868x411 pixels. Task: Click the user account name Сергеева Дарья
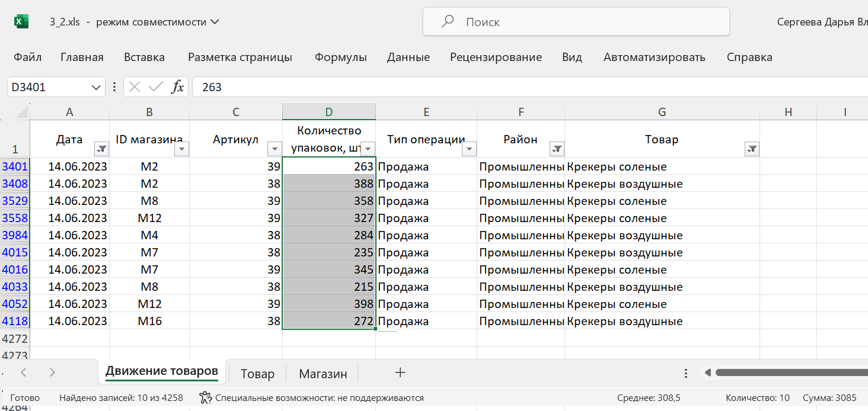822,22
